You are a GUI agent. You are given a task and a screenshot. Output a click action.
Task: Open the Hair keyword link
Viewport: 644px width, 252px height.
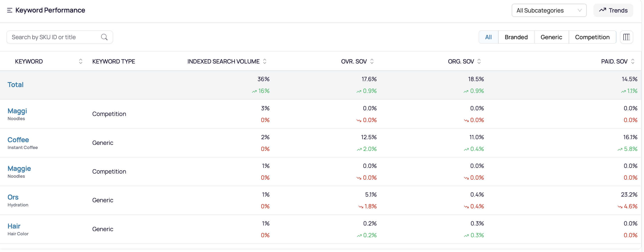point(14,226)
